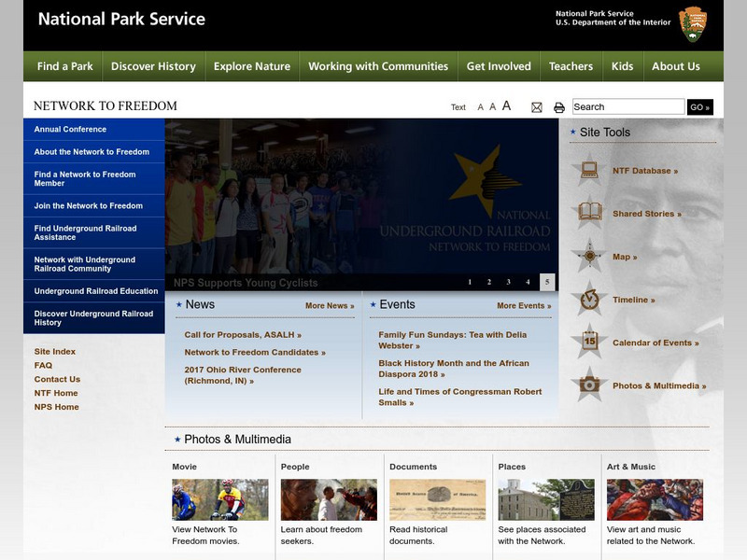Click the Timeline clock icon
This screenshot has height=560, width=747.
[x=589, y=299]
